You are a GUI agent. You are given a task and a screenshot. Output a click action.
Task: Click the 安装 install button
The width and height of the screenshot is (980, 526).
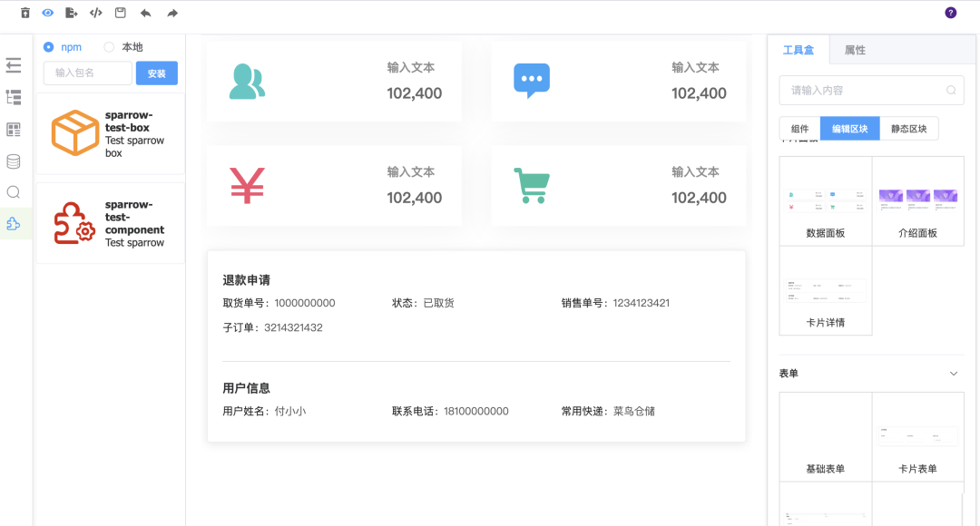coord(157,73)
